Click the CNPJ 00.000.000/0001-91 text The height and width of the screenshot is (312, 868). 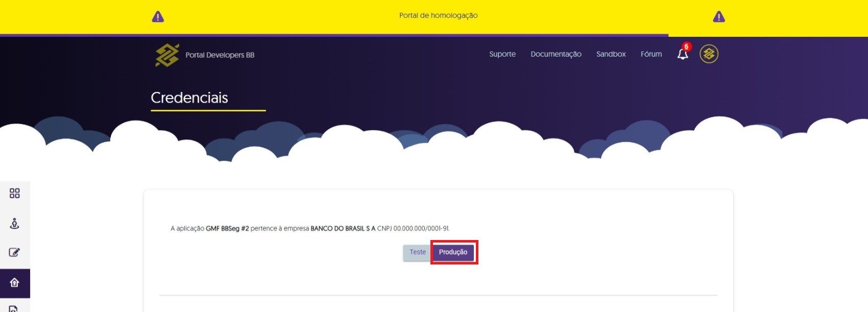click(414, 229)
